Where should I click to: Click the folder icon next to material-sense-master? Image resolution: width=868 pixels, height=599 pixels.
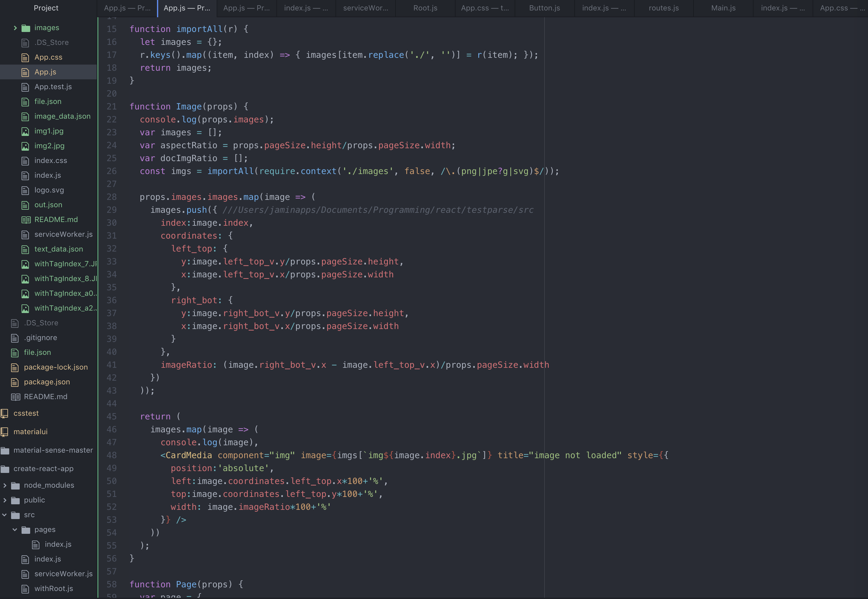5,450
